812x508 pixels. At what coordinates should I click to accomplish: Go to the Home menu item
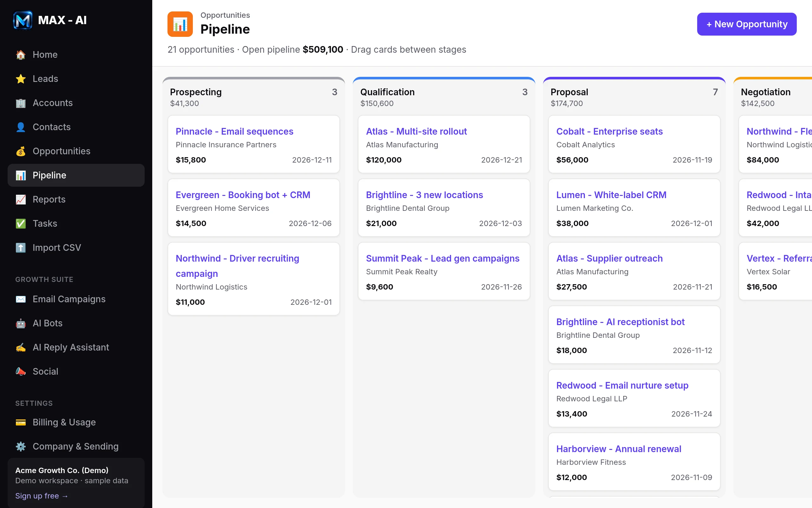76,55
